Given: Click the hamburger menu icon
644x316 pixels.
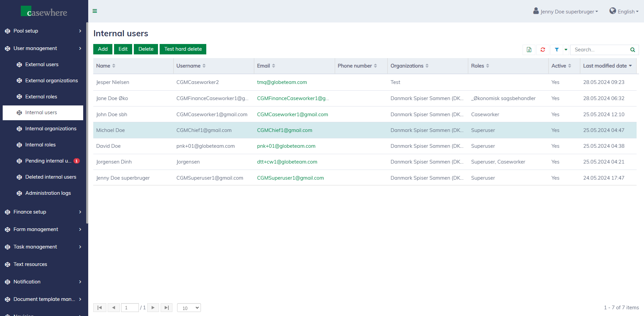Looking at the screenshot, I should (x=95, y=11).
